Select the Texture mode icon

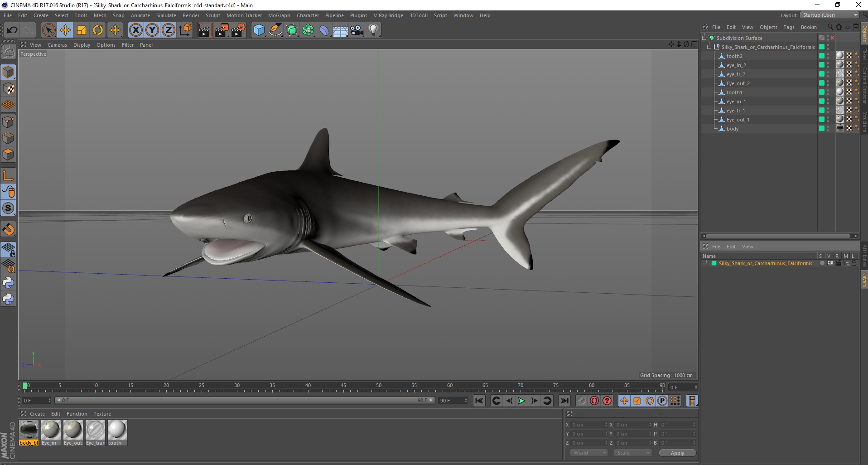point(8,89)
